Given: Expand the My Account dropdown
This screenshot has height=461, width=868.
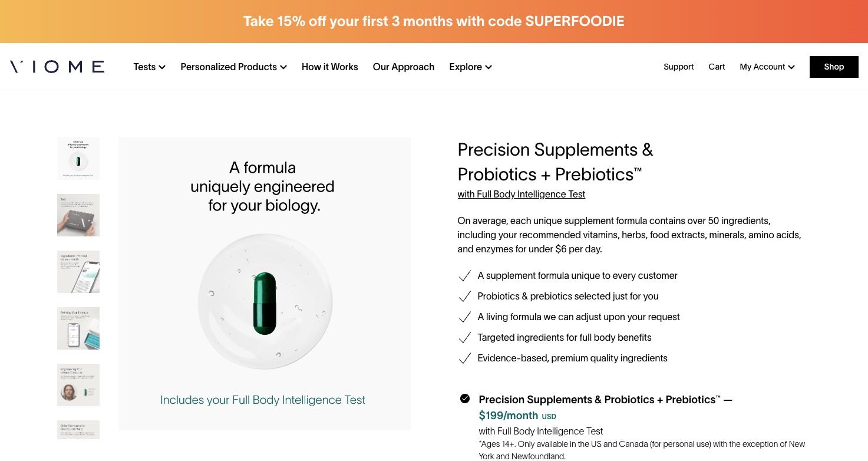Looking at the screenshot, I should click(766, 67).
